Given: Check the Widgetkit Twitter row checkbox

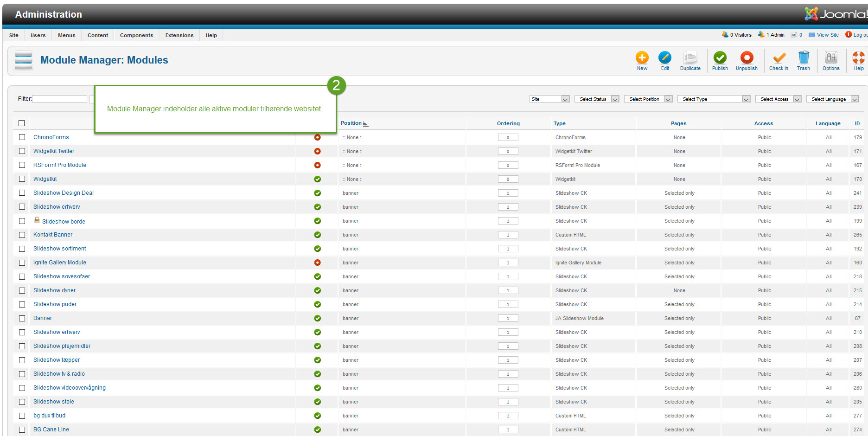Looking at the screenshot, I should pos(22,151).
